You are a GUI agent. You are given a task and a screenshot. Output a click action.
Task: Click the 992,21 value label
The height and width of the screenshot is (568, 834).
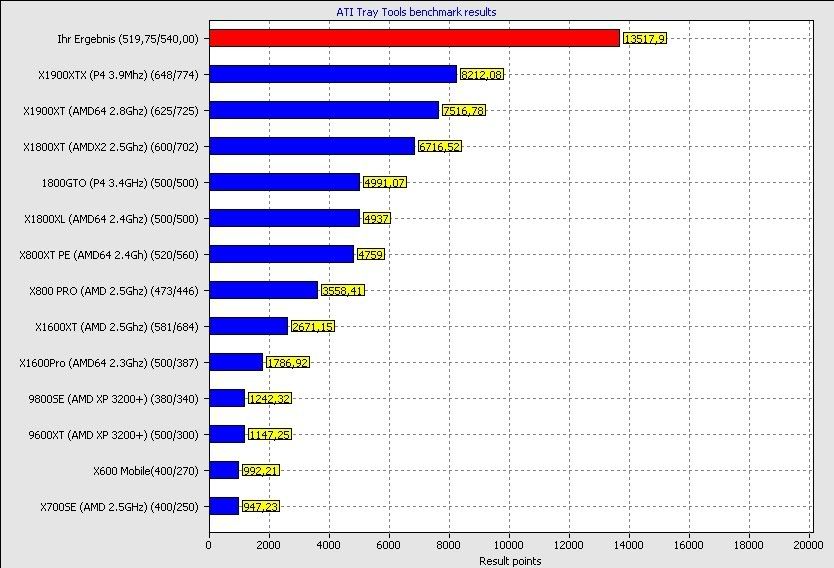[x=261, y=471]
